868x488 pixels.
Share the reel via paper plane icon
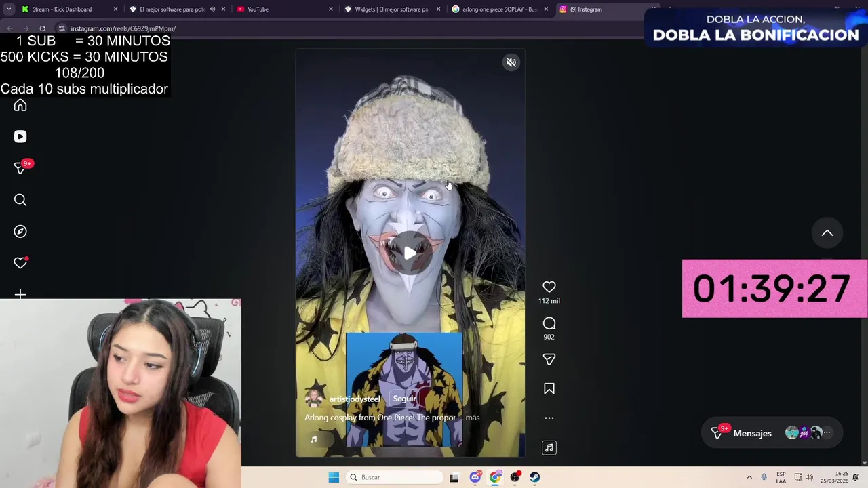[x=549, y=359]
